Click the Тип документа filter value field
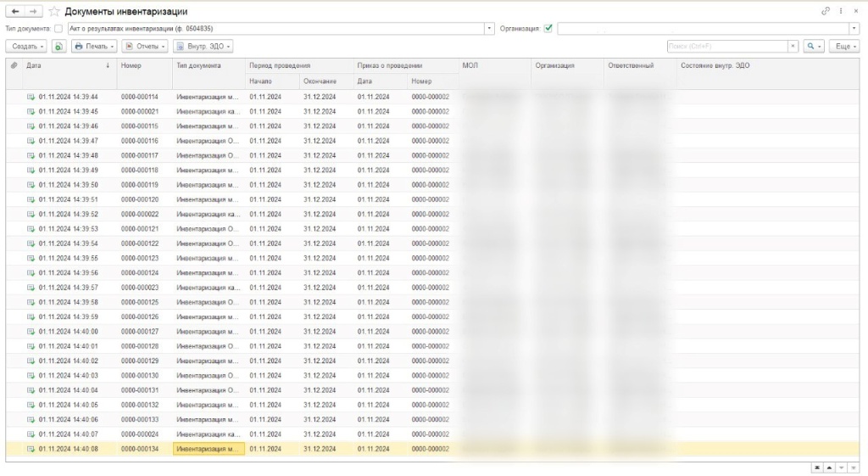The height and width of the screenshot is (476, 868). [275, 29]
